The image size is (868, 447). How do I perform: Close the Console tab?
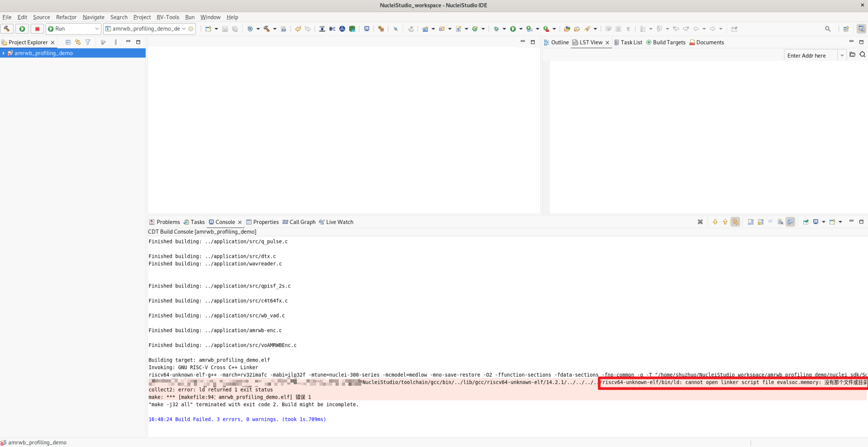pos(240,222)
